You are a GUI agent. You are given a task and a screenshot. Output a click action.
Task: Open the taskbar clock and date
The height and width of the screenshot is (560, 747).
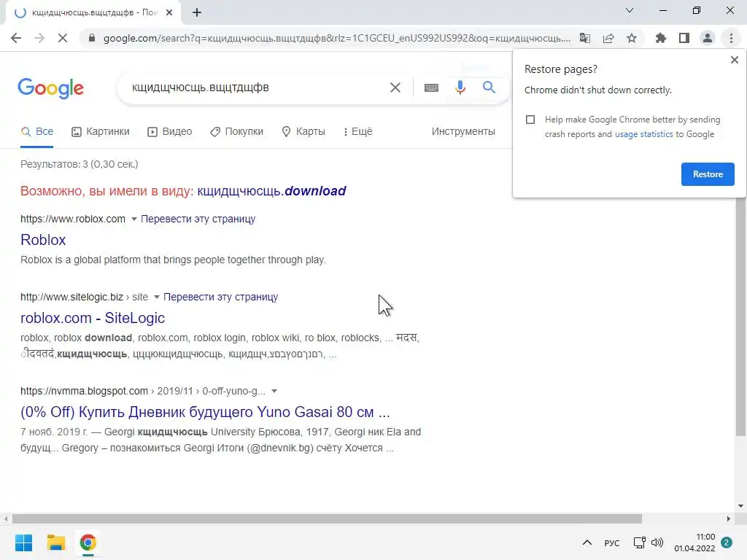[694, 542]
